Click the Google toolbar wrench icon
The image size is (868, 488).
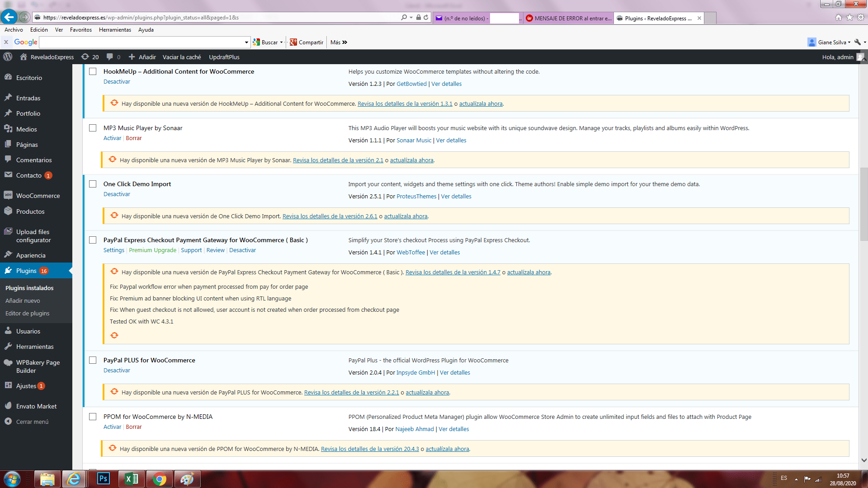(x=858, y=42)
